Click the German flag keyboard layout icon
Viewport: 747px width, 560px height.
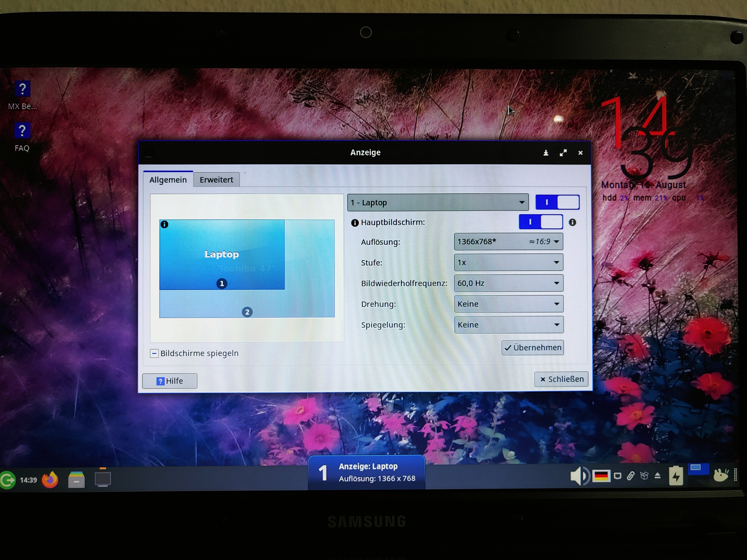coord(601,476)
